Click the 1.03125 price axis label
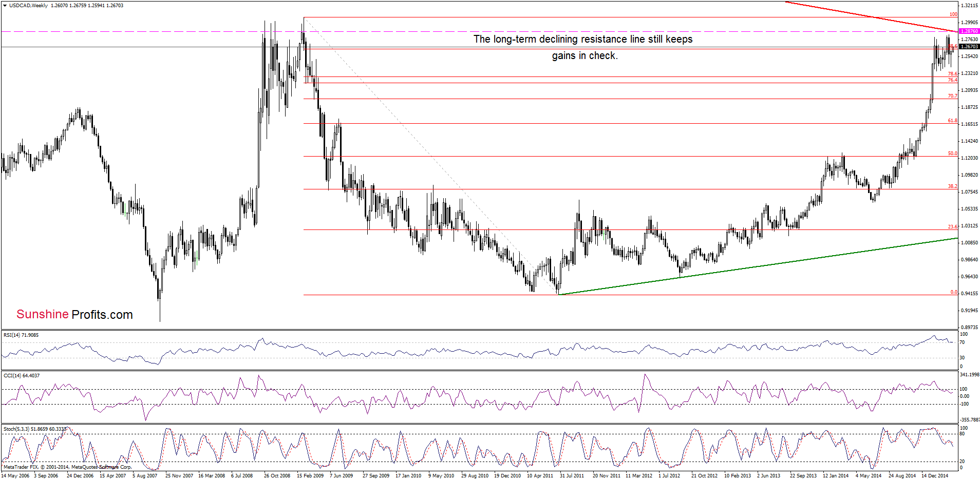The width and height of the screenshot is (980, 480). click(x=969, y=226)
